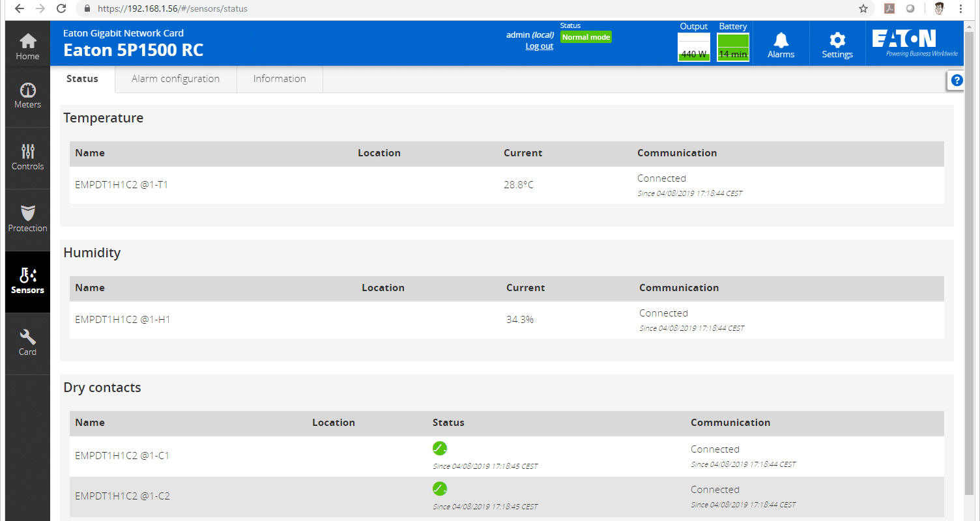
Task: Select the Sensors sidebar item
Action: 27,282
